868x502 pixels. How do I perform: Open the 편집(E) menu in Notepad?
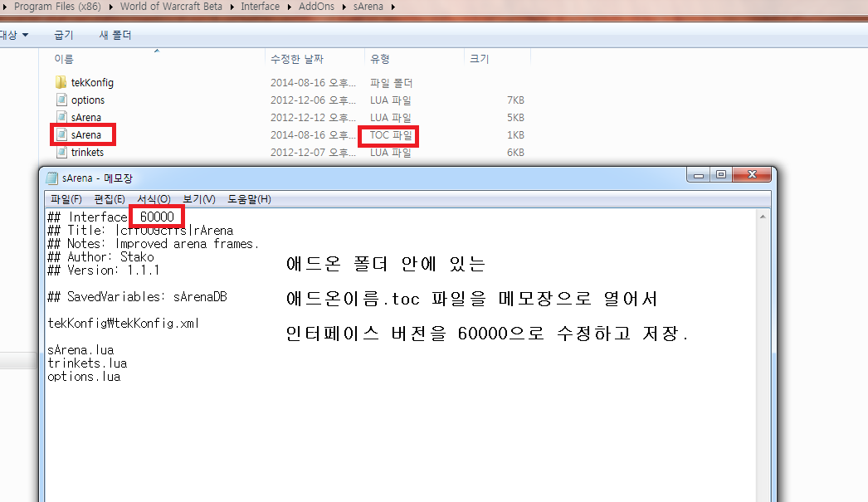tap(110, 199)
